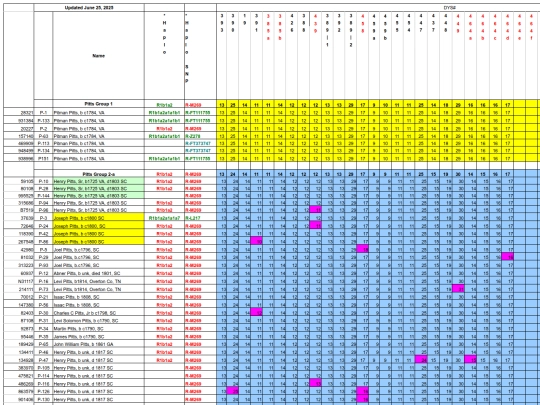The image size is (540, 405).
Task: Select the P-24 member ID cell
Action: 43,226
